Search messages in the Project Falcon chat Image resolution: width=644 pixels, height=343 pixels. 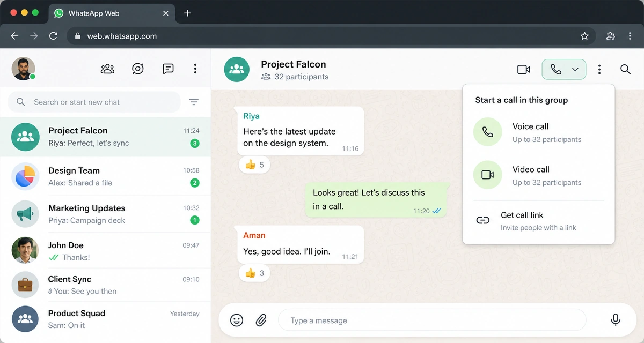pos(625,70)
